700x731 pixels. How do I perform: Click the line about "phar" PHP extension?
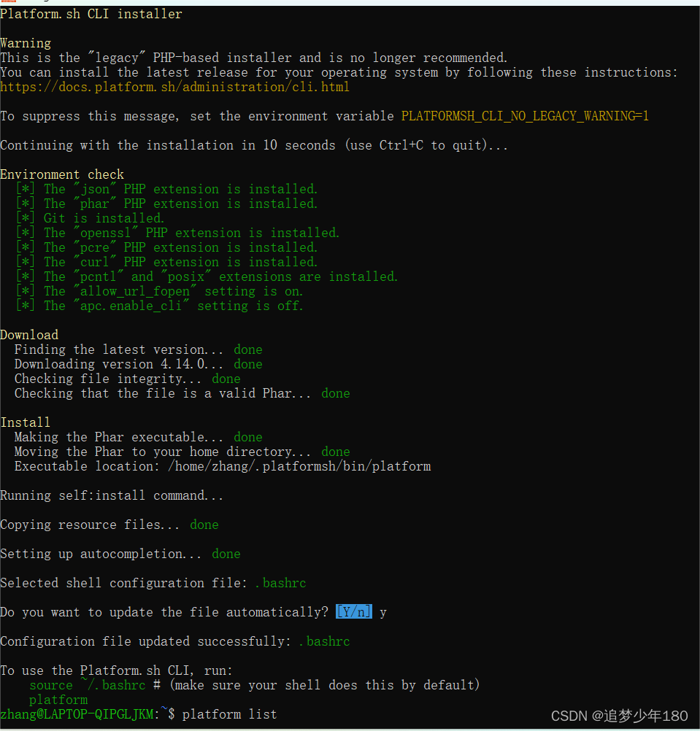click(166, 204)
